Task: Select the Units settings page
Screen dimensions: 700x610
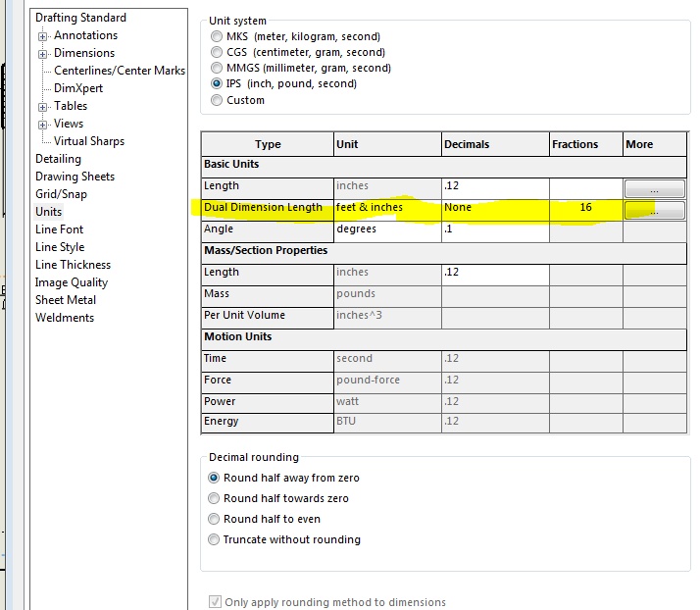Action: tap(49, 212)
